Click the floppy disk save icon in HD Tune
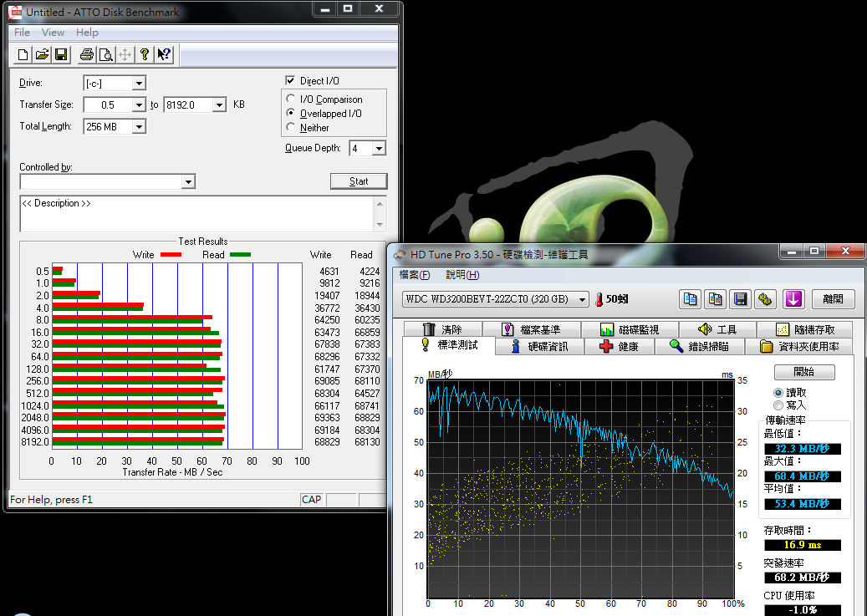The height and width of the screenshot is (616, 867). coord(740,298)
